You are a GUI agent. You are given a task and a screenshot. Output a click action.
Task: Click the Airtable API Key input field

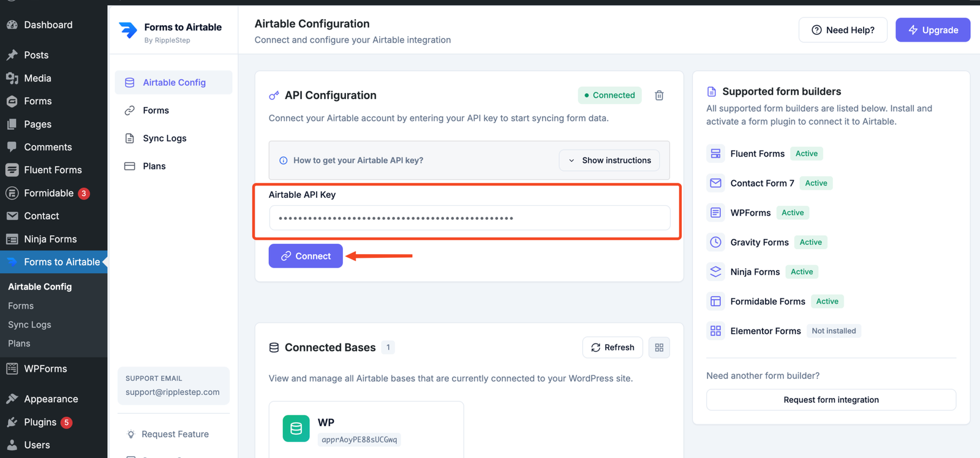(470, 218)
